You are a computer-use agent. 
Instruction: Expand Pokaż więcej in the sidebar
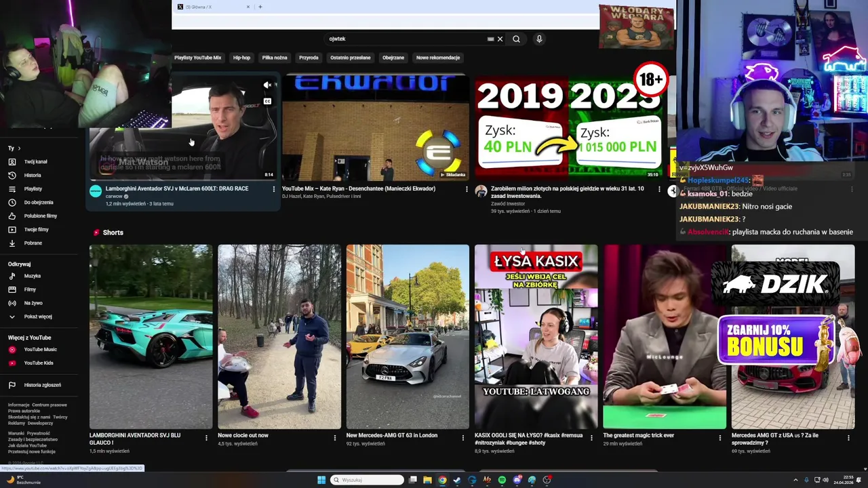[x=38, y=317]
